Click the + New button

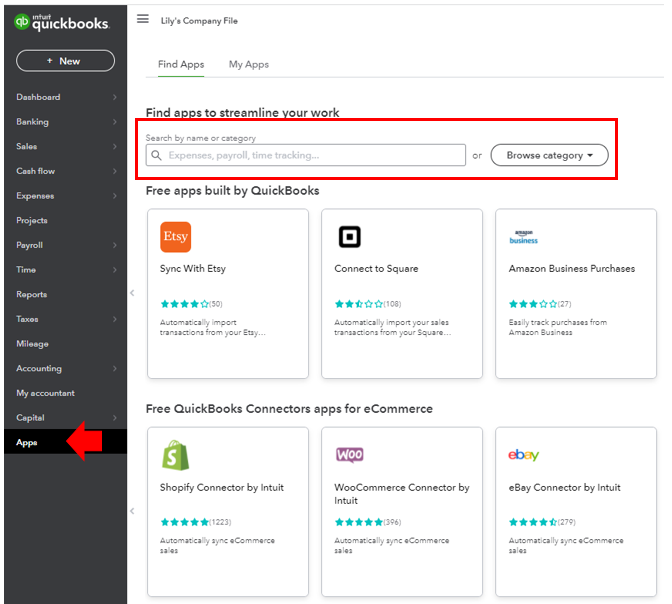click(66, 61)
